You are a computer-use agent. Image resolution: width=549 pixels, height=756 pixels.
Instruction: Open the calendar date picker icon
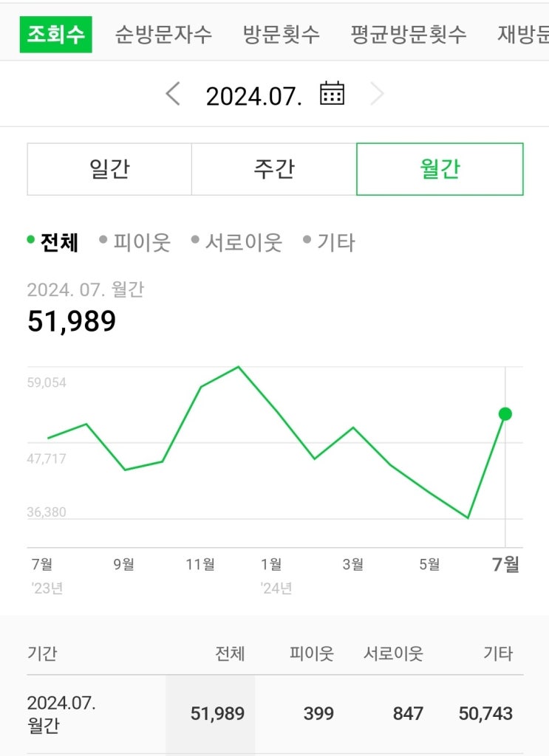(332, 94)
